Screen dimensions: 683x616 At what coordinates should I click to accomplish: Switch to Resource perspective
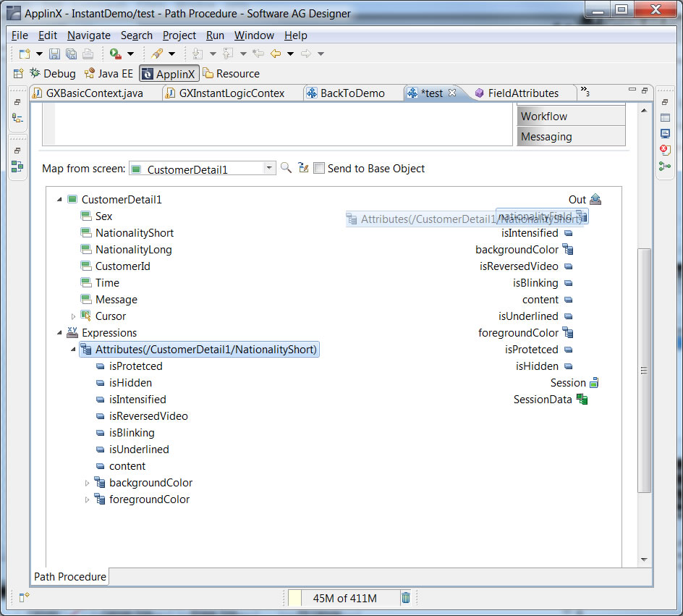coord(232,74)
